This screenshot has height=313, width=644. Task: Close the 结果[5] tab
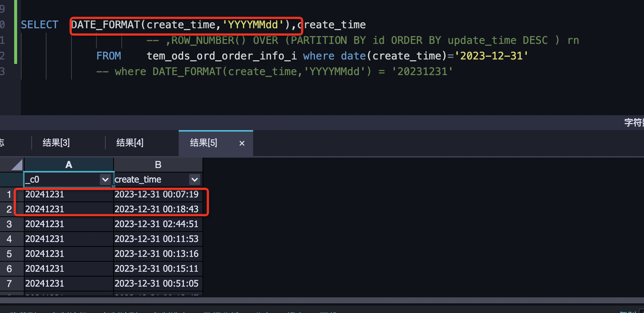coord(242,143)
